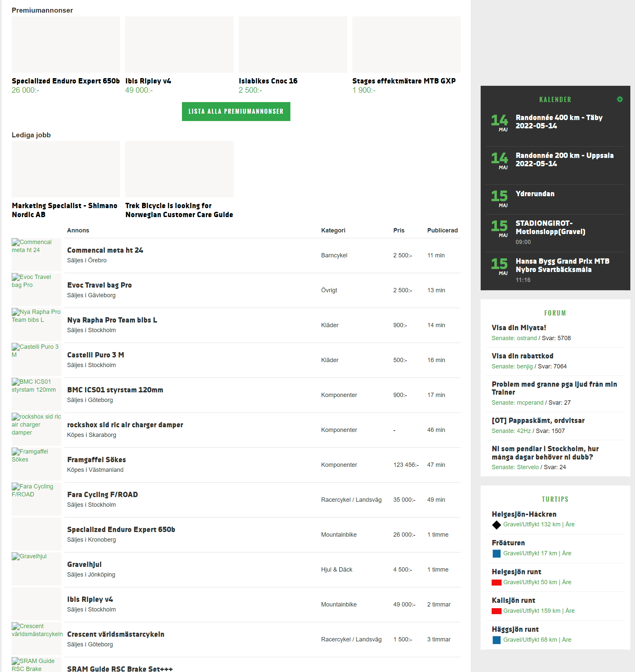
Task: Sort listings by Pris column header
Action: pyautogui.click(x=398, y=230)
